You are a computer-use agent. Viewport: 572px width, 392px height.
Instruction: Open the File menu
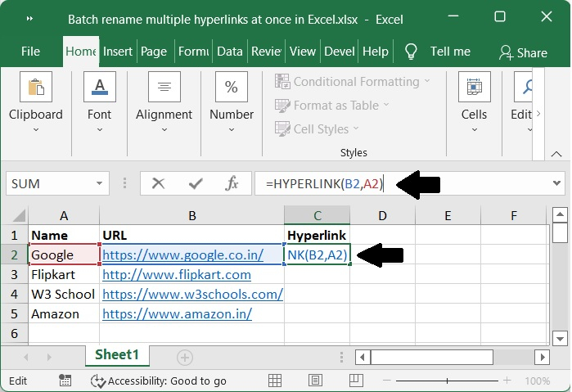[x=30, y=52]
